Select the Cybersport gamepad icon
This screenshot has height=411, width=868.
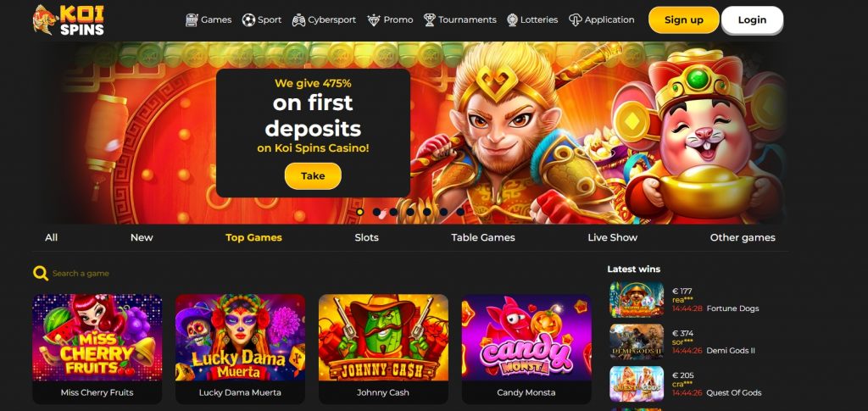pos(299,19)
